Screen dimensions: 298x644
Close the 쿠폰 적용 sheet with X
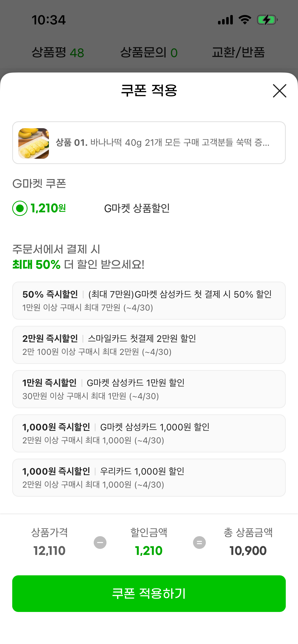(279, 91)
